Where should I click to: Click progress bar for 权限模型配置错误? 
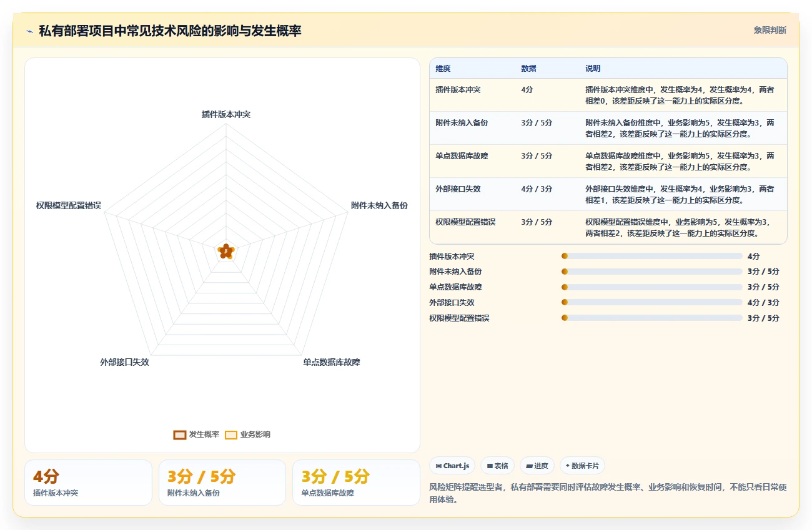pyautogui.click(x=652, y=318)
